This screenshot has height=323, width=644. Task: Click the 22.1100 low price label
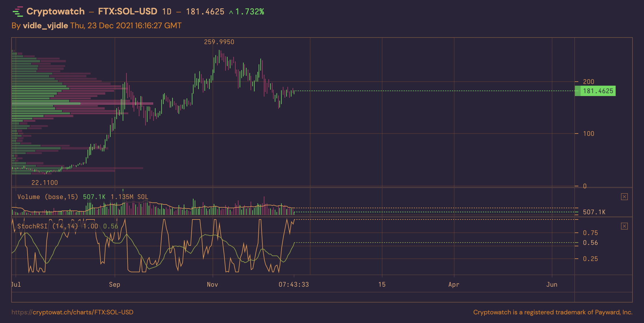pyautogui.click(x=45, y=183)
